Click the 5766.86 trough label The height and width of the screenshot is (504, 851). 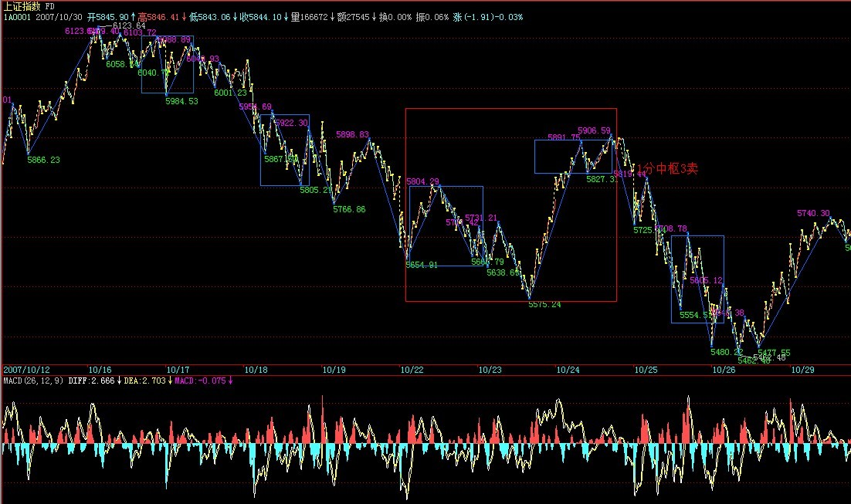pos(349,209)
